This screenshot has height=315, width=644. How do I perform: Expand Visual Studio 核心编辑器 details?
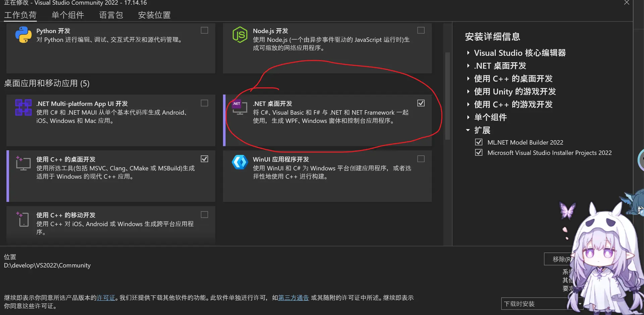pyautogui.click(x=468, y=53)
